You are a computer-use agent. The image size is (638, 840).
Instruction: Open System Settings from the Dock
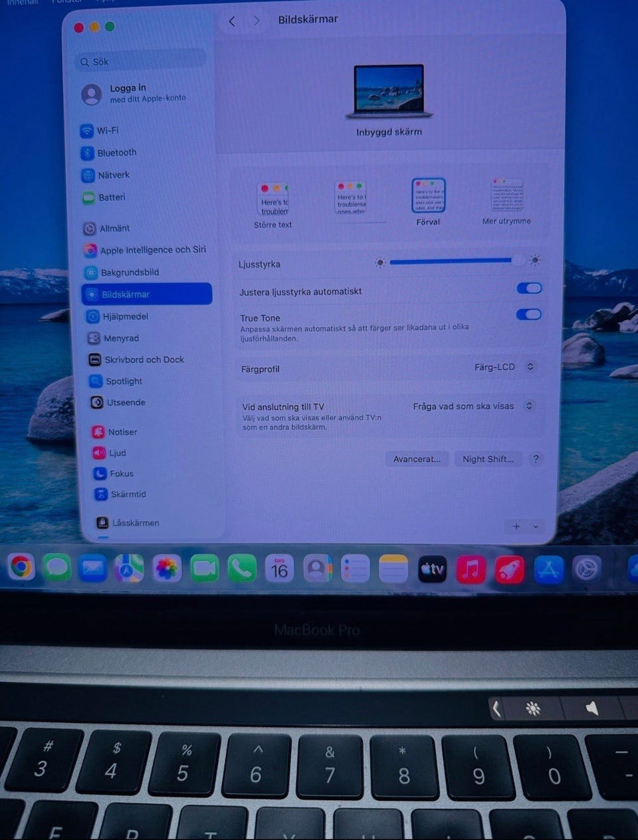pos(587,569)
